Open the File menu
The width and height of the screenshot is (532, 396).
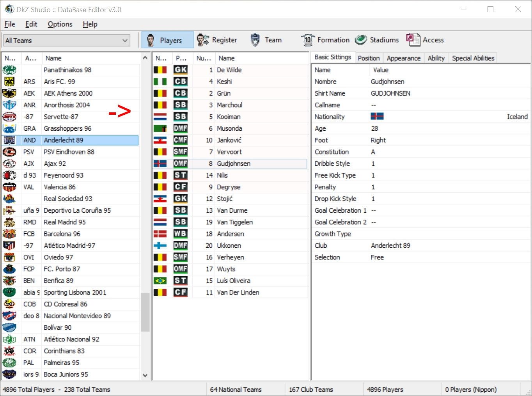(x=10, y=24)
